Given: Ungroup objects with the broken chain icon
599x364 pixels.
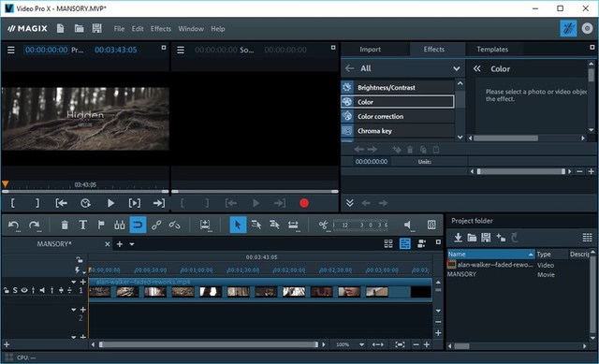Looking at the screenshot, I should tap(175, 225).
